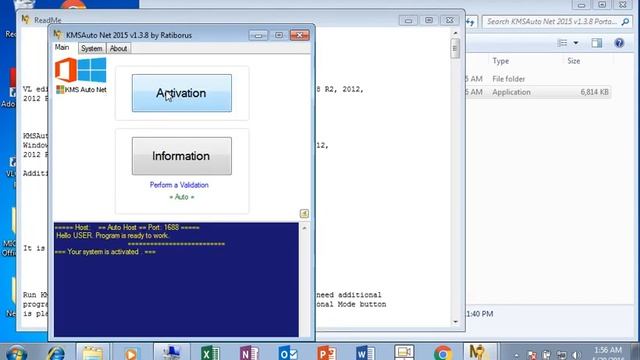The image size is (640, 360).
Task: Open Excel from the taskbar
Action: (210, 353)
